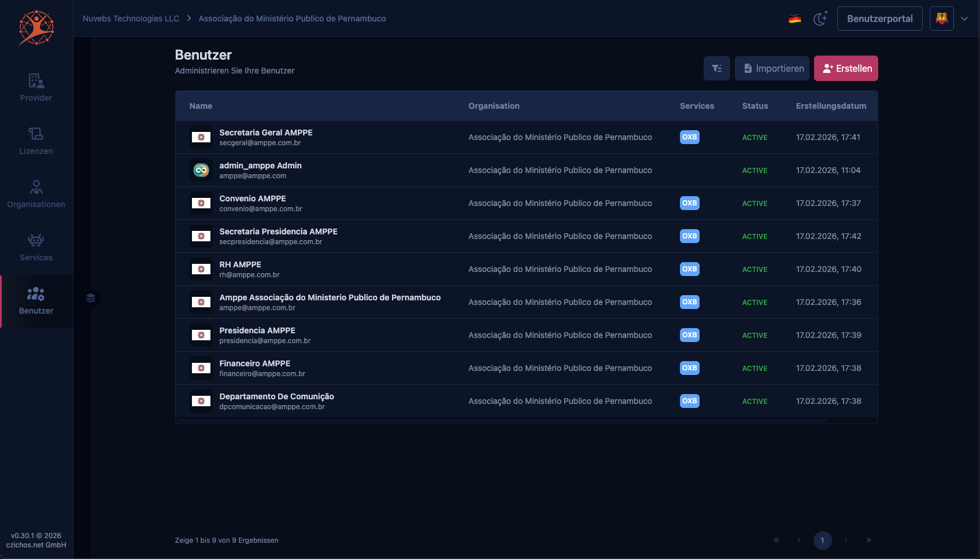Click OXB badge for Departamento De Comunição

689,401
